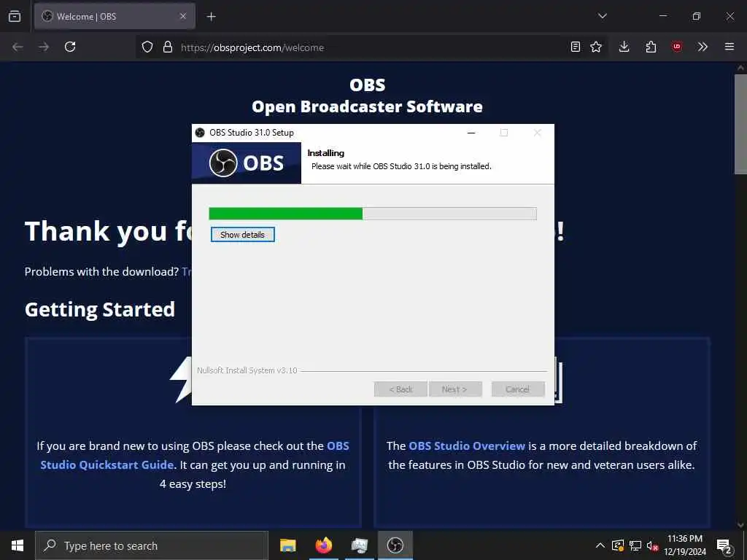Open the Extensions puzzle icon
Viewport: 747px width, 560px height.
(x=651, y=47)
